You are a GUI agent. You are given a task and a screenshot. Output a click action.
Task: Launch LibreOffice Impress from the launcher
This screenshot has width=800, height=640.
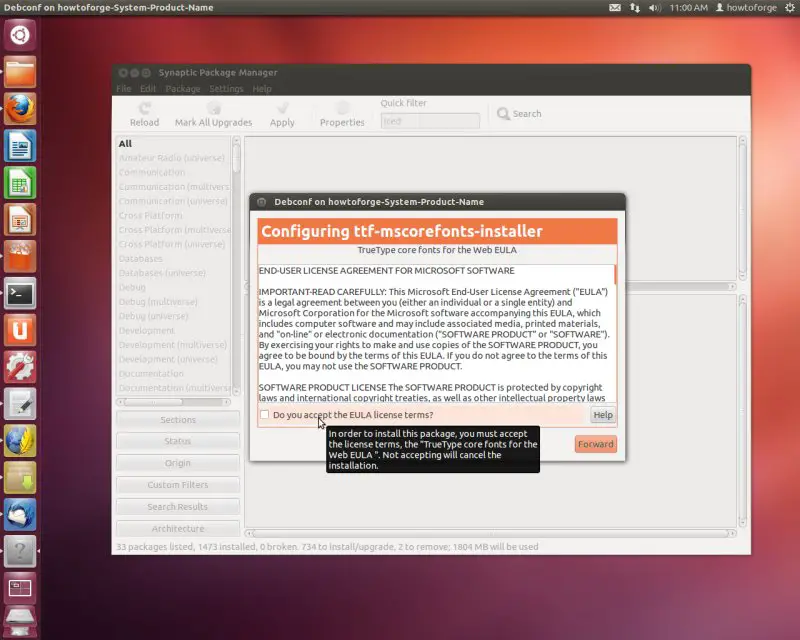(20, 219)
